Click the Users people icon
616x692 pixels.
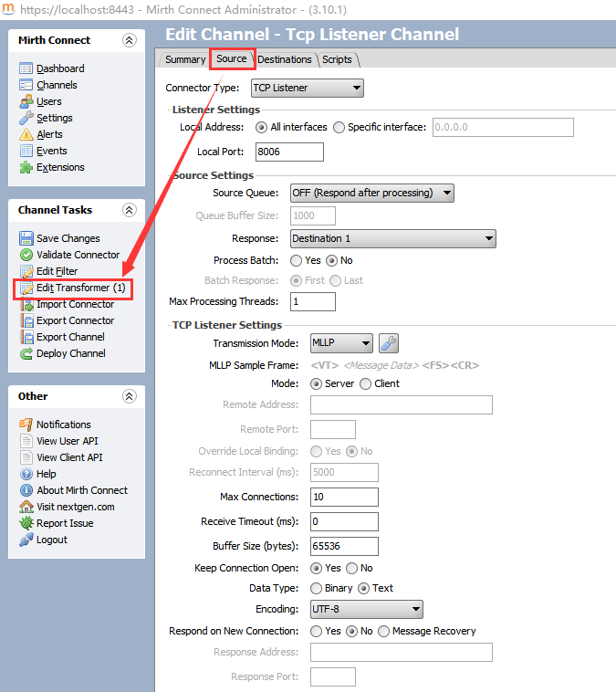coord(26,101)
